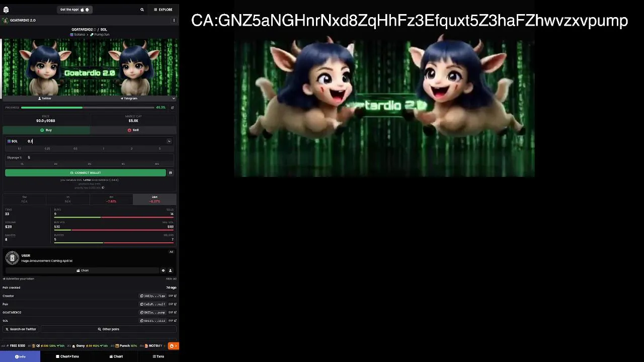Switch currency with swap icon in SOL field
644x362 pixels.
tap(169, 141)
